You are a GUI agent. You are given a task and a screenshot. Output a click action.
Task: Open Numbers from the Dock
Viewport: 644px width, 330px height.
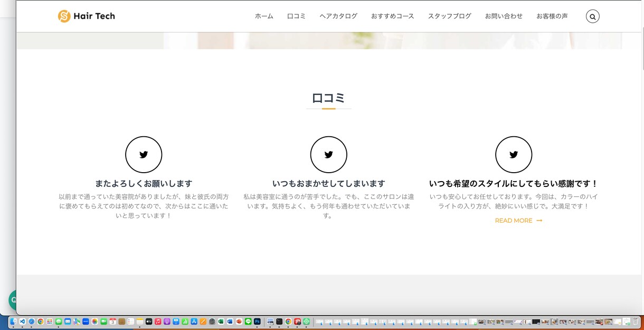[185, 321]
